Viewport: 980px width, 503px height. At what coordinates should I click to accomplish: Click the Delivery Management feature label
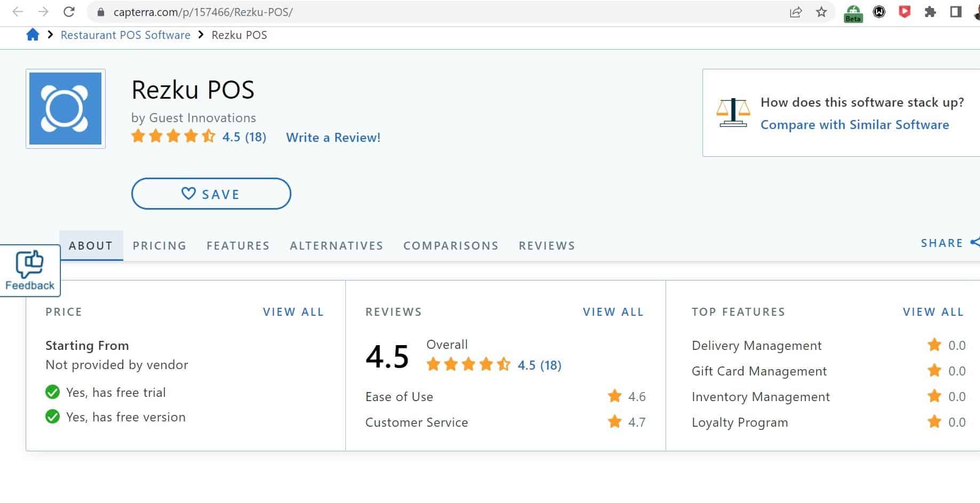[x=756, y=346]
